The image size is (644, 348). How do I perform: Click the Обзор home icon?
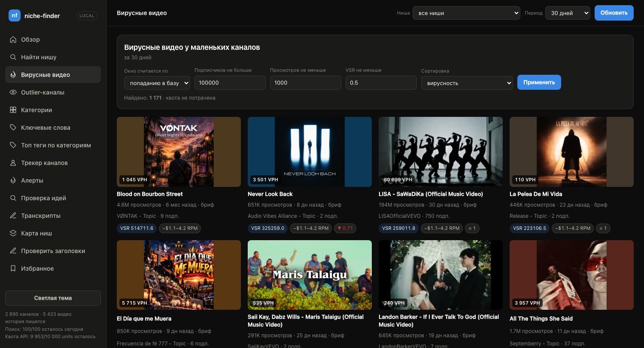pos(13,40)
